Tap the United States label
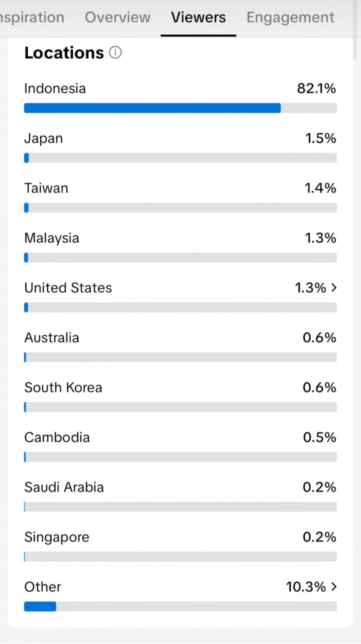This screenshot has height=644, width=361. (68, 288)
